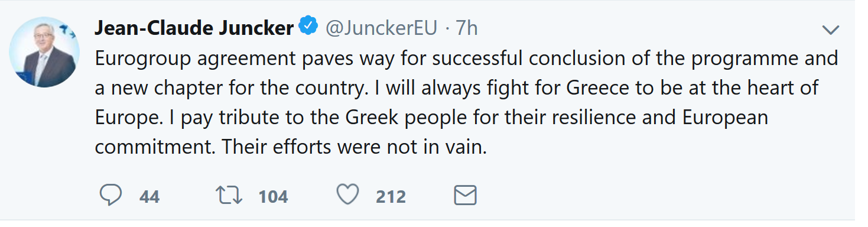The width and height of the screenshot is (868, 227).
Task: Click the 44 replies count
Action: pyautogui.click(x=149, y=196)
